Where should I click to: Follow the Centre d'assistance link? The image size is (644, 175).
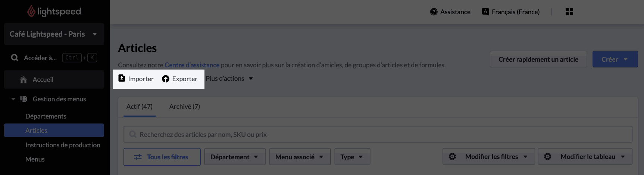[x=192, y=65]
